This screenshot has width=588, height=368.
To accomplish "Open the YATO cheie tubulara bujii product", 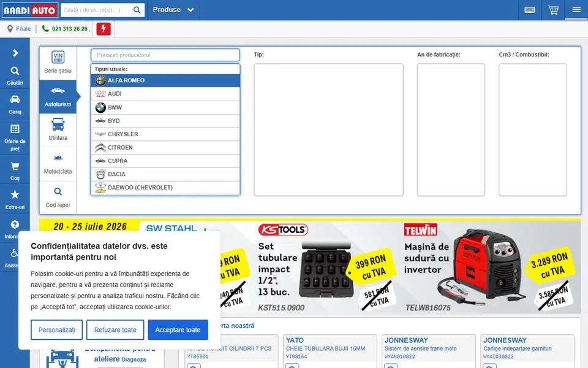I will coord(330,351).
